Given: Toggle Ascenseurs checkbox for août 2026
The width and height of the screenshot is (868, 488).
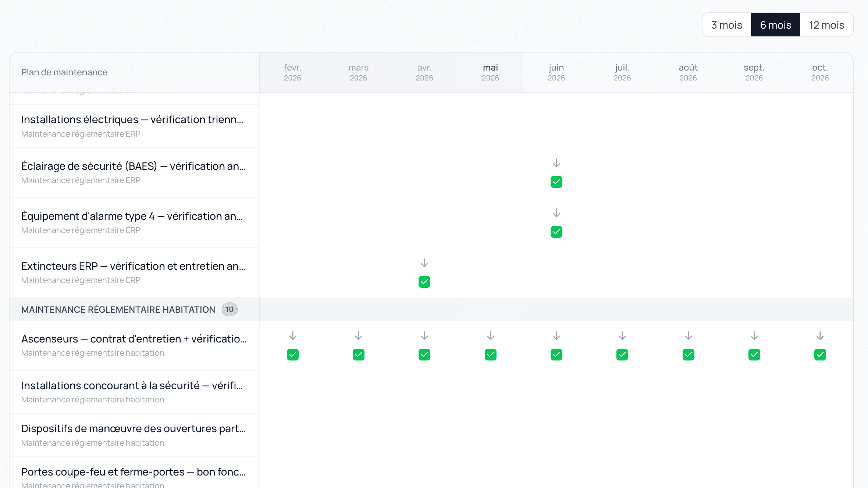Looking at the screenshot, I should click(689, 355).
